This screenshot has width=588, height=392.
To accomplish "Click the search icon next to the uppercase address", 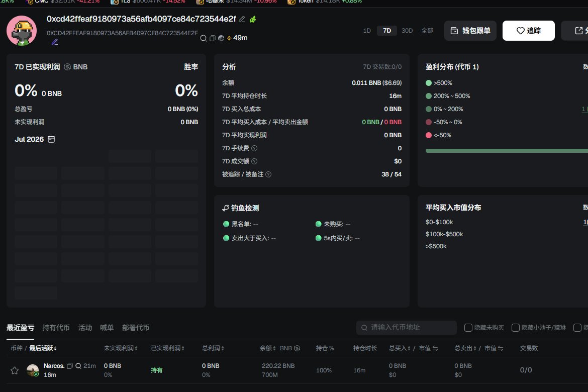I will pyautogui.click(x=203, y=38).
